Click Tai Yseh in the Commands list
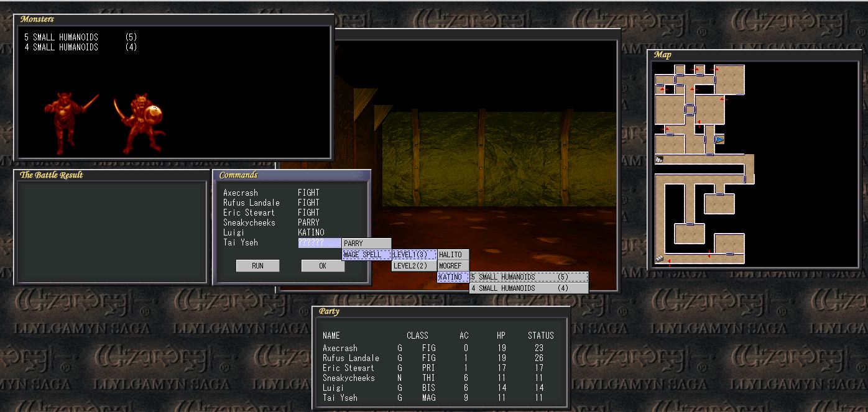 [241, 242]
